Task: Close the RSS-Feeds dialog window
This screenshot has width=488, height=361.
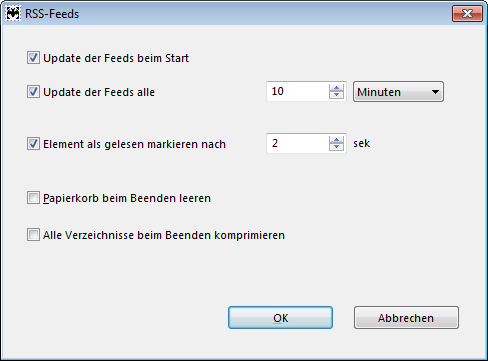Action: [467, 14]
